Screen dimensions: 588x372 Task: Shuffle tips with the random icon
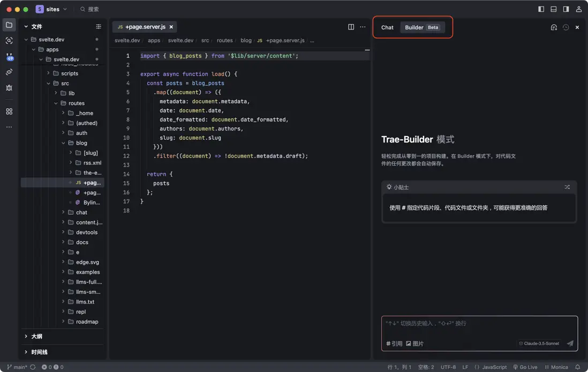point(567,187)
